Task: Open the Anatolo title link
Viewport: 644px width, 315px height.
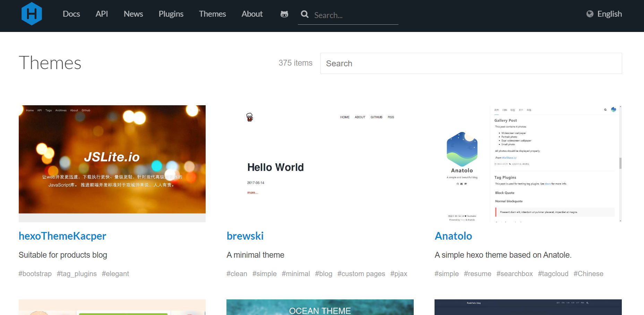Action: 453,236
